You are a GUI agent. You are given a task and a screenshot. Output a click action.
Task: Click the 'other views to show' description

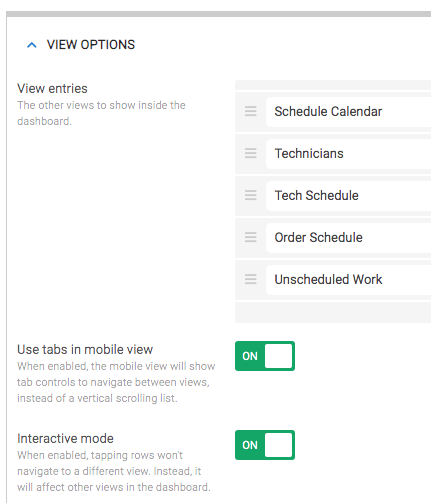tap(101, 113)
